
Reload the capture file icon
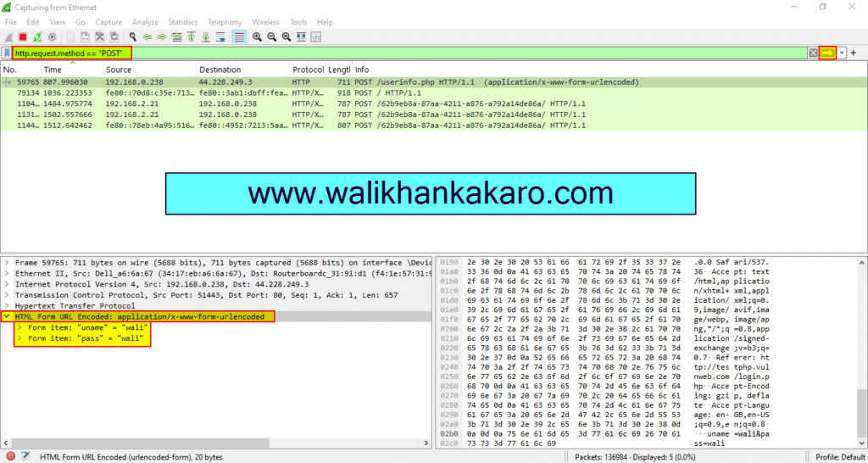click(114, 37)
